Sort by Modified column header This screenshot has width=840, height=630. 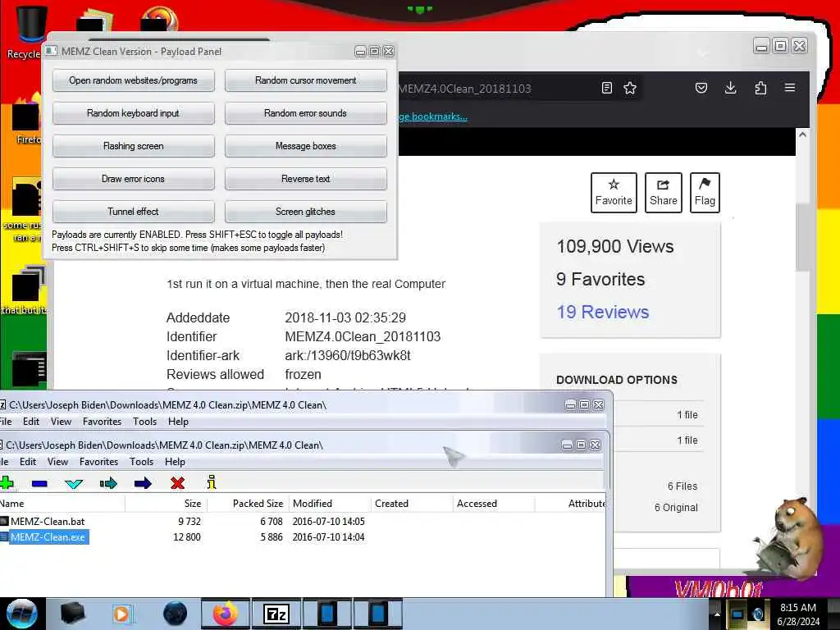tap(330, 504)
